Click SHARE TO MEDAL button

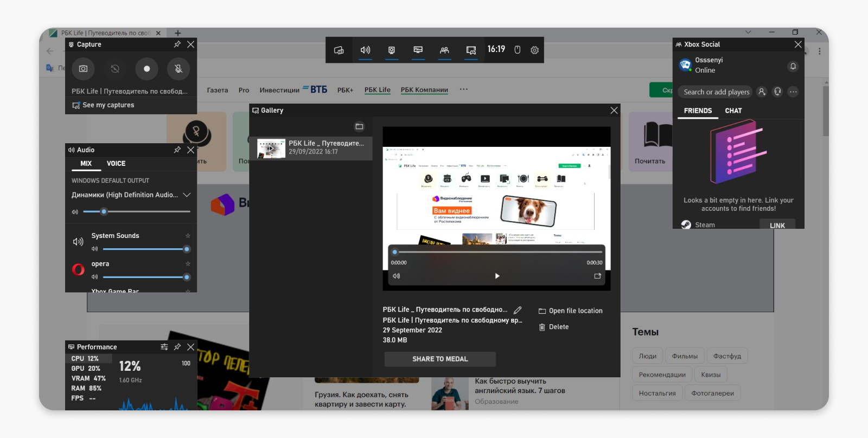click(440, 359)
